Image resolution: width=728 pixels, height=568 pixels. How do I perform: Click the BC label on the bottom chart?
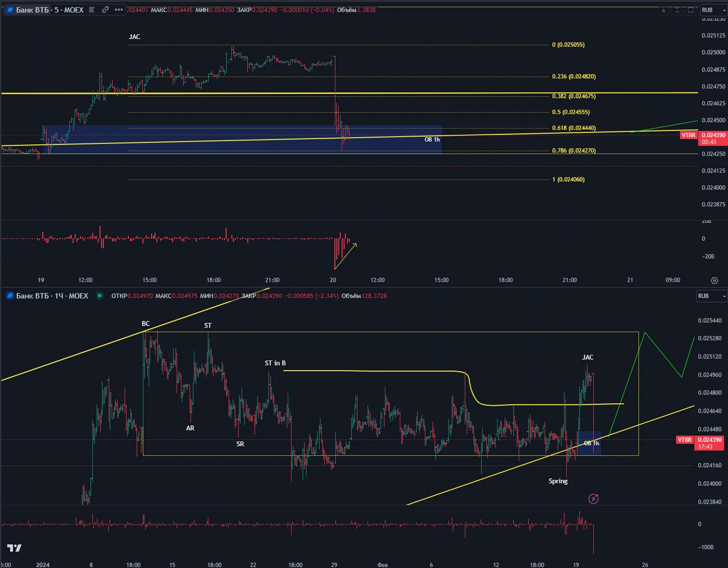146,323
